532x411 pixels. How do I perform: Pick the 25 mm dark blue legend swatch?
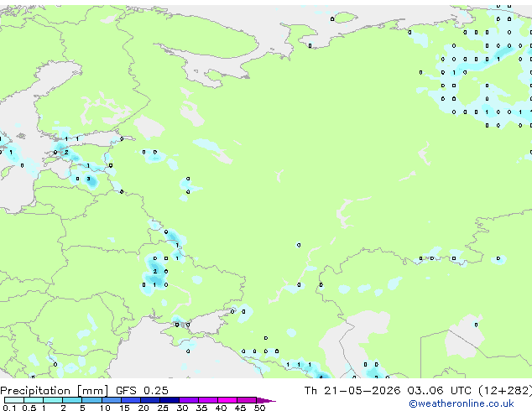pos(169,400)
